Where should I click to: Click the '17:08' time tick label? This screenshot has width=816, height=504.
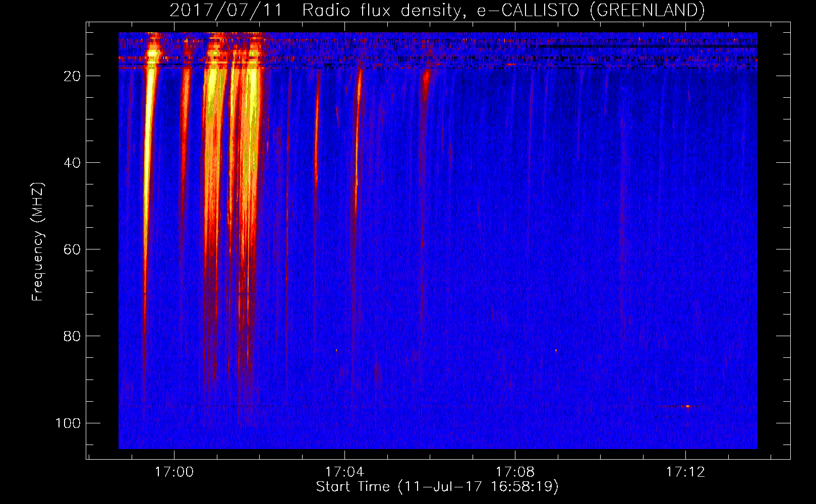click(x=515, y=472)
